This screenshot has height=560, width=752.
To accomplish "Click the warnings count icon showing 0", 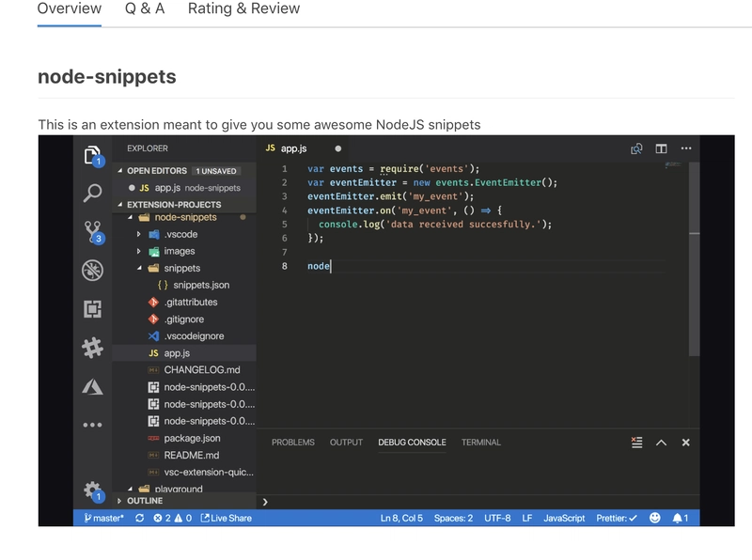I will 183,518.
